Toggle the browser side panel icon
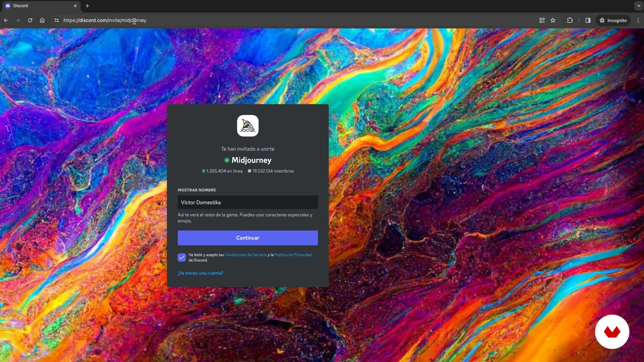The image size is (644, 362). click(588, 20)
